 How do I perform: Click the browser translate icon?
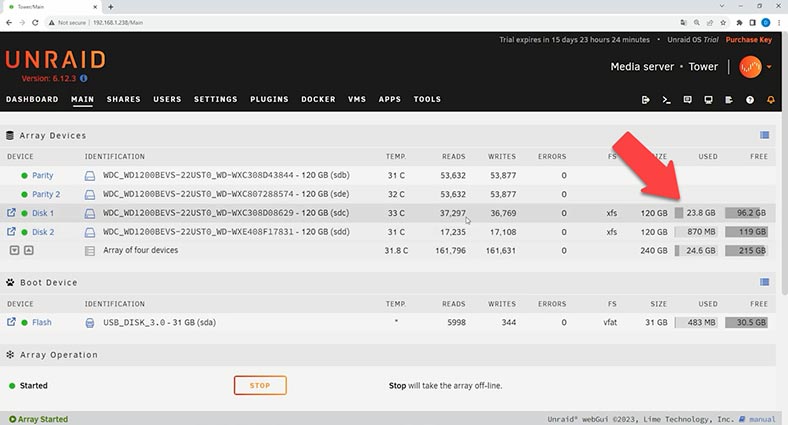[683, 23]
